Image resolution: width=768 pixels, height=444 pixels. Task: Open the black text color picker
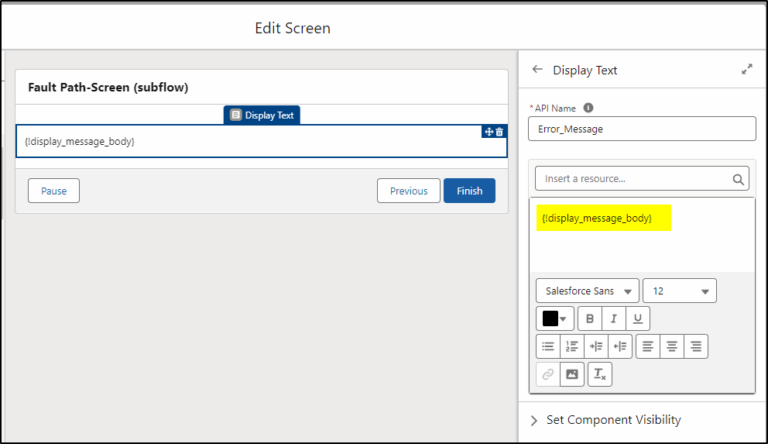(x=555, y=319)
